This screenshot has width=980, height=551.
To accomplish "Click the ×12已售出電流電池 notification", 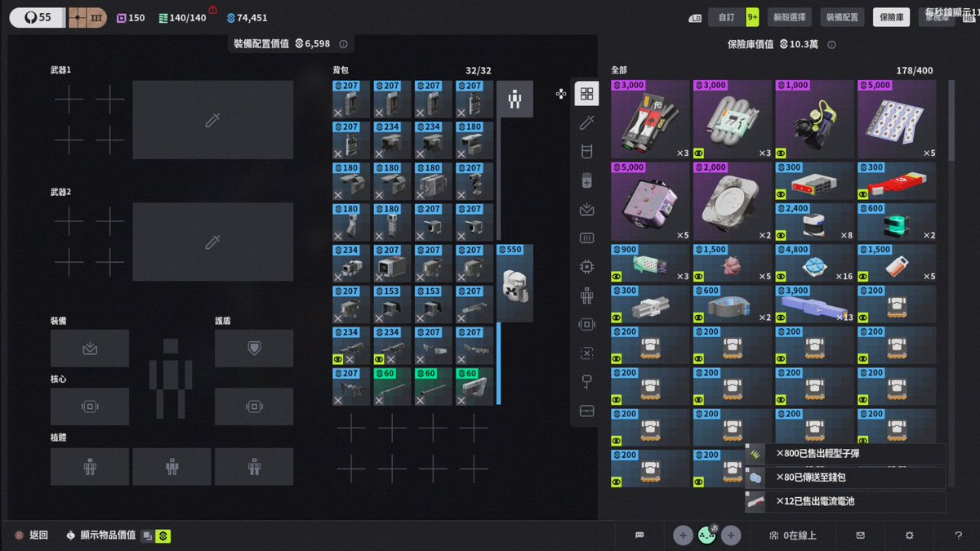I will click(845, 501).
